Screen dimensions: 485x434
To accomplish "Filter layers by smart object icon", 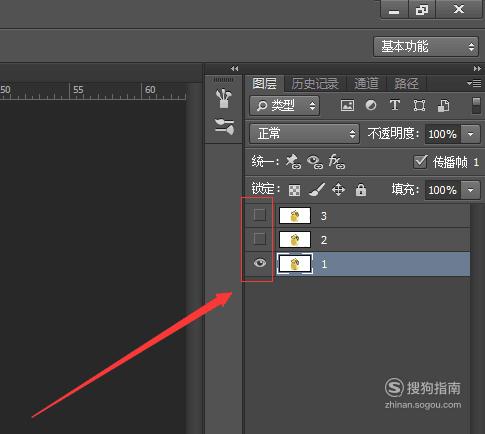I will tap(443, 106).
